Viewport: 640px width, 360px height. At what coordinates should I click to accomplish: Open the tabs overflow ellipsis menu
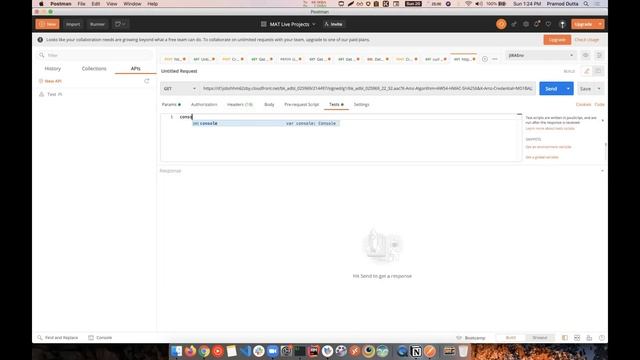coord(495,59)
